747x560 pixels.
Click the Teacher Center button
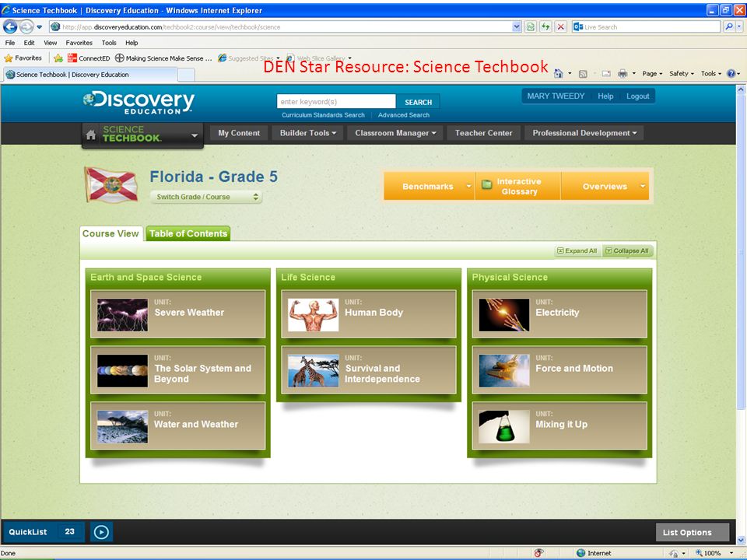[483, 133]
